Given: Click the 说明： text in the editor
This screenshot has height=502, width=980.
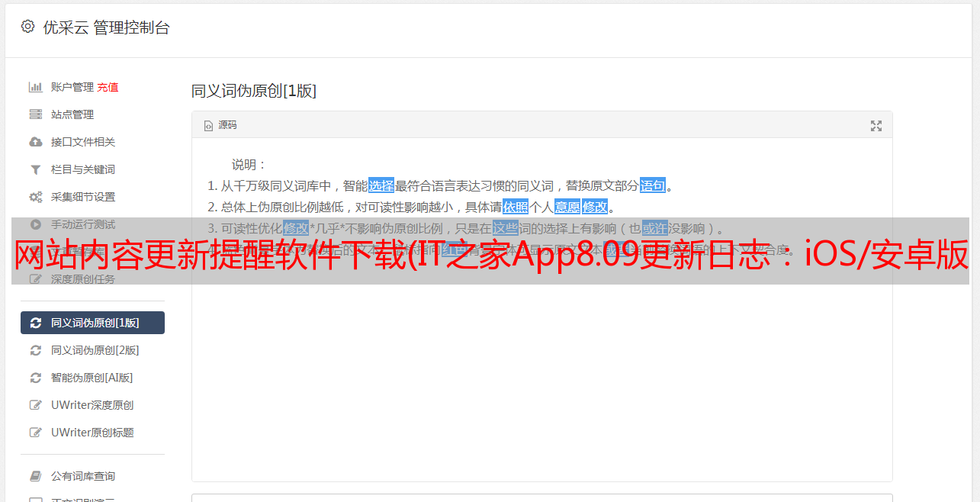Looking at the screenshot, I should coord(249,164).
